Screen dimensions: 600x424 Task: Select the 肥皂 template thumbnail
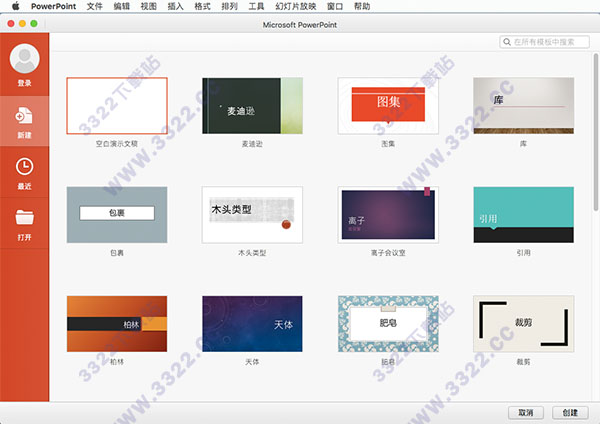pyautogui.click(x=388, y=324)
